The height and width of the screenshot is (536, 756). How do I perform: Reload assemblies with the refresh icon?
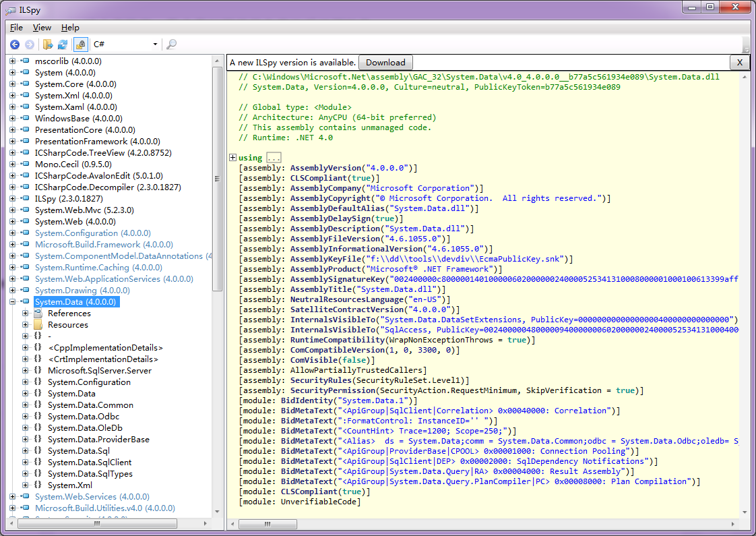pos(62,44)
